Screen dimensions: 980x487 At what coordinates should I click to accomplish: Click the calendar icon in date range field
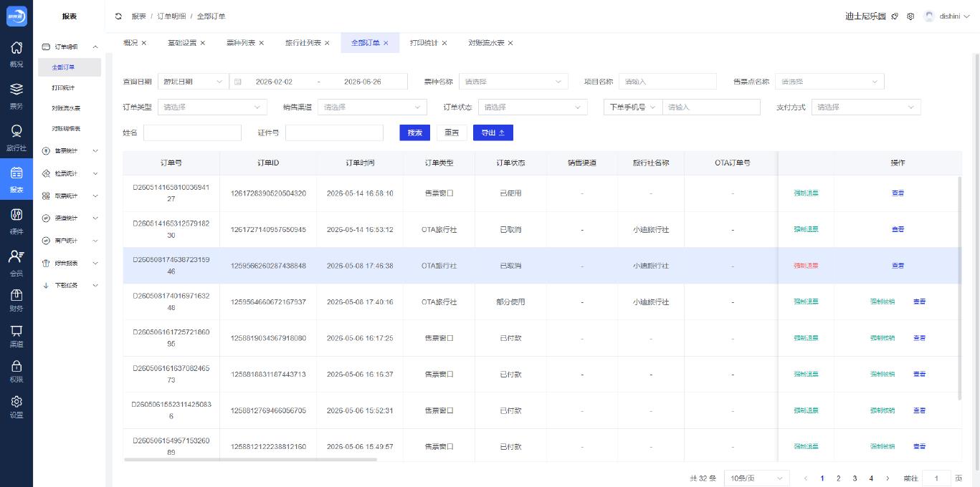[x=238, y=82]
